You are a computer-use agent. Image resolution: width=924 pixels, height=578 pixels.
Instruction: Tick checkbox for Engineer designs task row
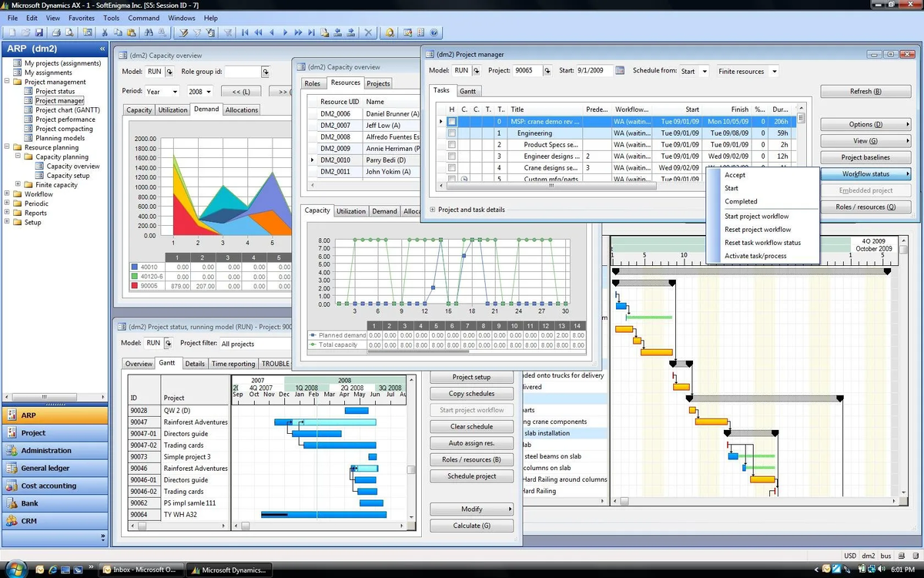click(x=452, y=156)
